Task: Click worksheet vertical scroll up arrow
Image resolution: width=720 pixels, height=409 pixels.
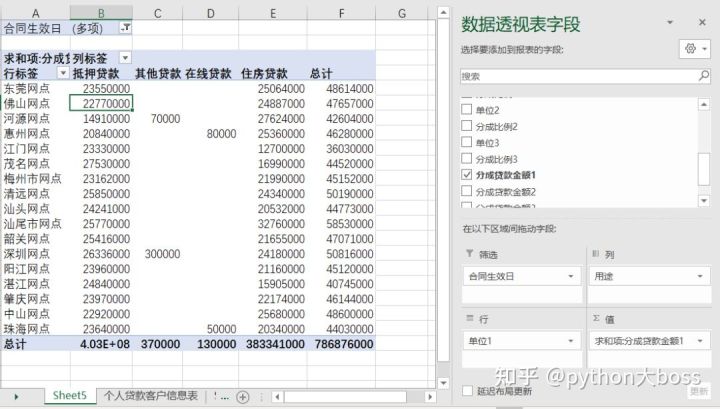Action: (x=443, y=12)
